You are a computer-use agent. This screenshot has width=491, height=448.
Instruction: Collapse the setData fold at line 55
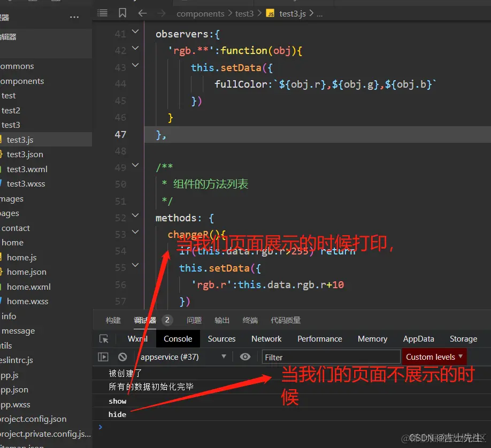(x=135, y=265)
